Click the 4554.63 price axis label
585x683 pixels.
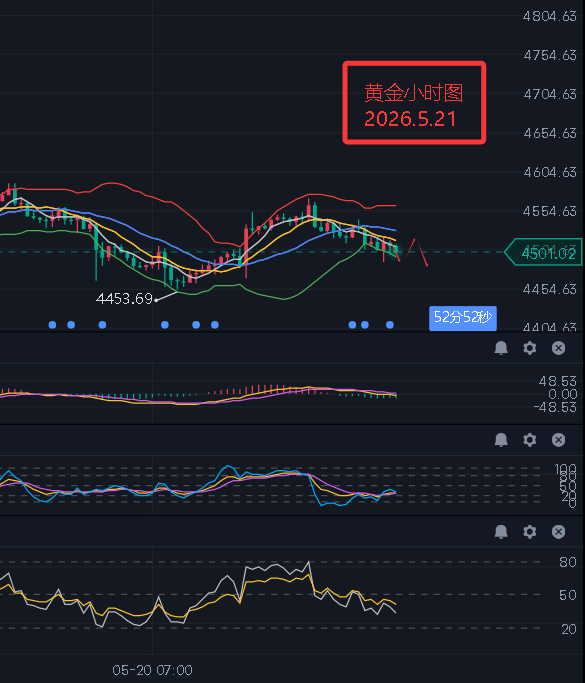coord(550,211)
